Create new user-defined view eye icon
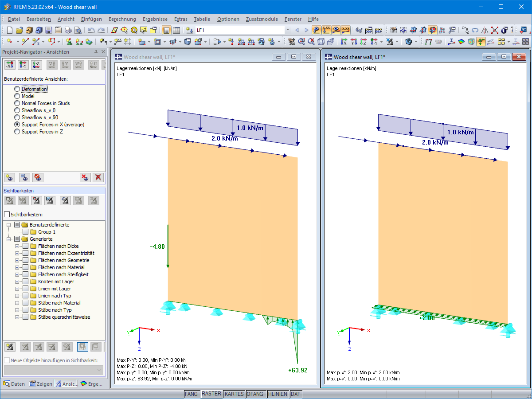The image size is (532, 399). point(10,177)
